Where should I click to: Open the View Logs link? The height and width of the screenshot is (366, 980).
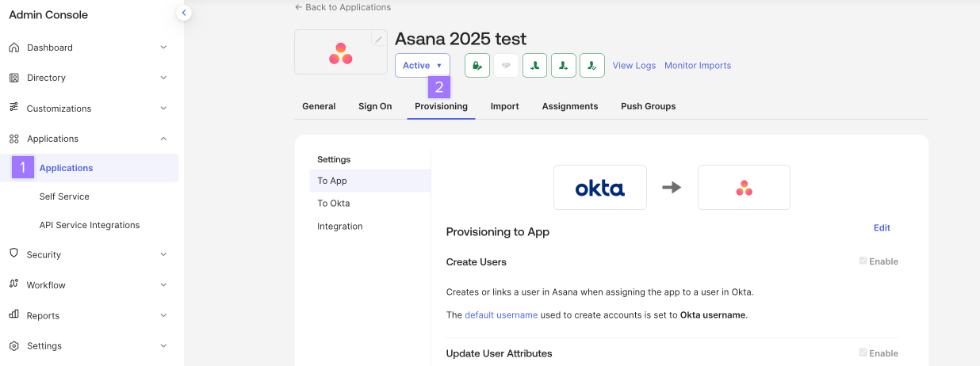[x=634, y=66]
